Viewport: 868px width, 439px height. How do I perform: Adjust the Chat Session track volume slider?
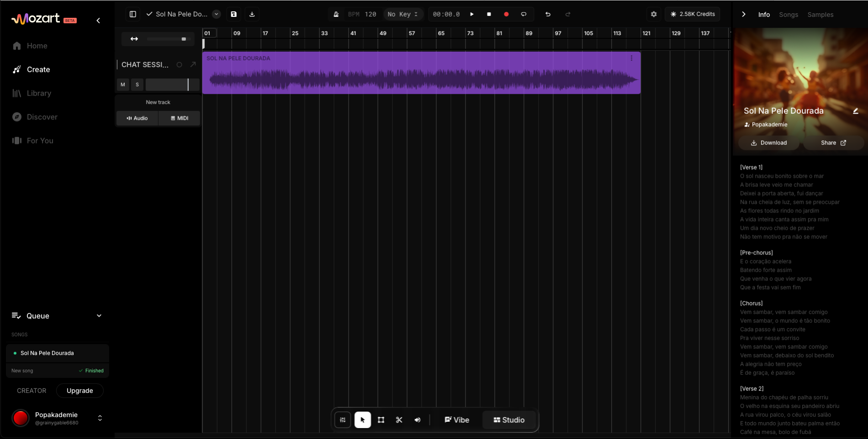click(x=172, y=85)
